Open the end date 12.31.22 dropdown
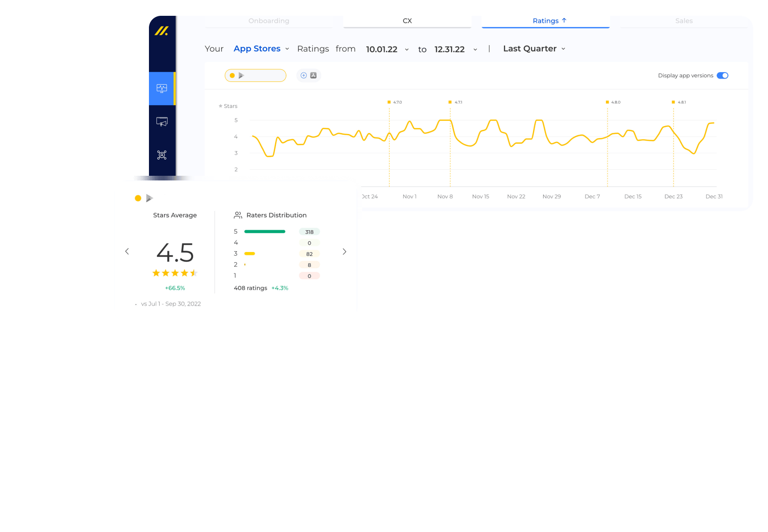The width and height of the screenshot is (768, 532). coord(456,49)
